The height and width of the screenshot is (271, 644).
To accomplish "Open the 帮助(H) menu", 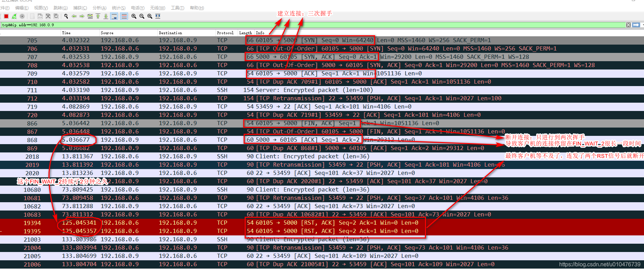I will pos(197,8).
